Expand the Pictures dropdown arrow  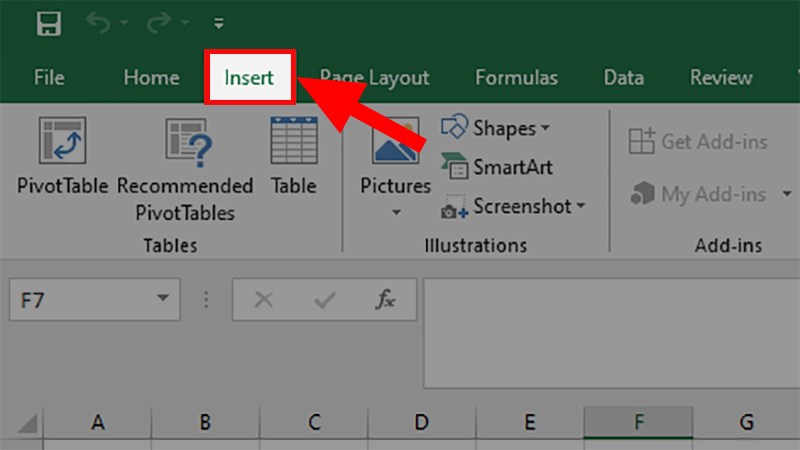tap(396, 212)
